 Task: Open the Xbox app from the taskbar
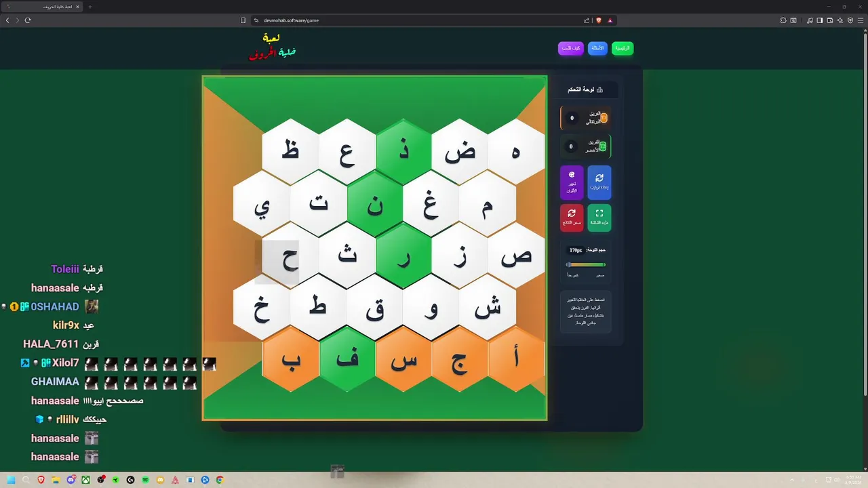click(86, 480)
